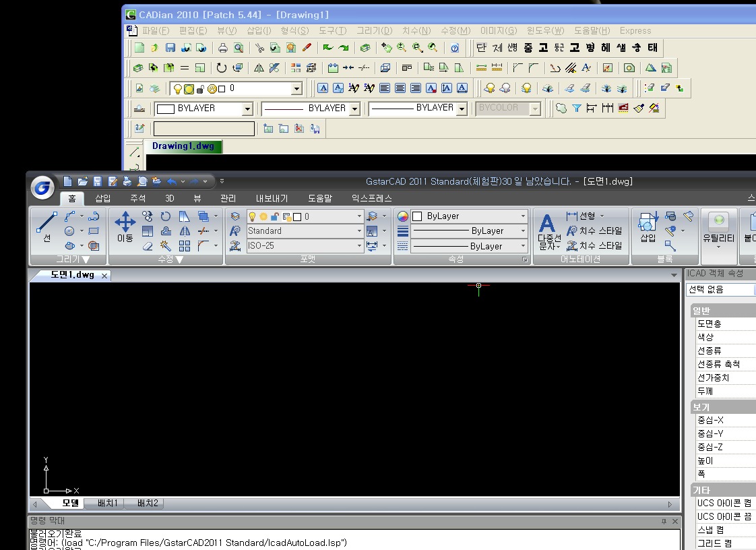Image resolution: width=756 pixels, height=550 pixels.
Task: Close the 도면1.dwg document tab
Action: tap(104, 276)
